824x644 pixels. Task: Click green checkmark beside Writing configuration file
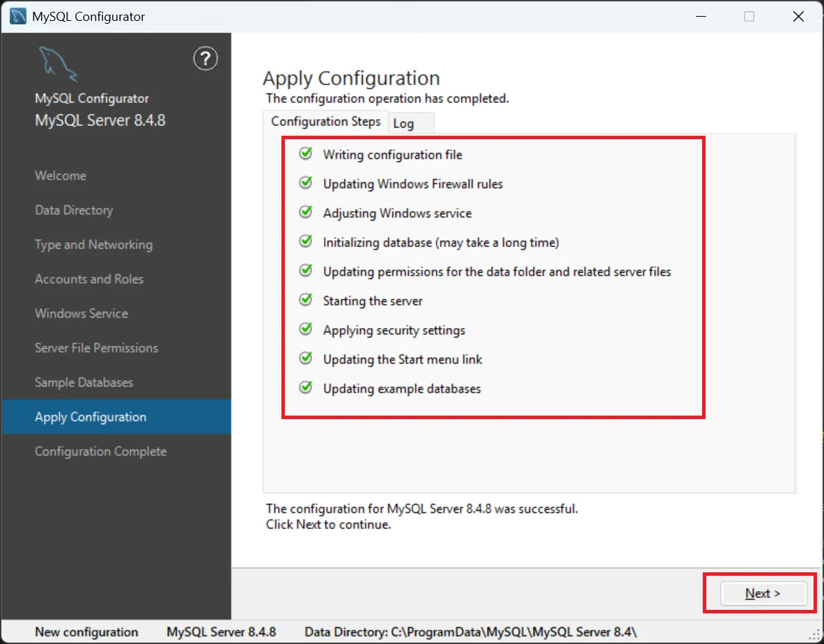point(305,154)
